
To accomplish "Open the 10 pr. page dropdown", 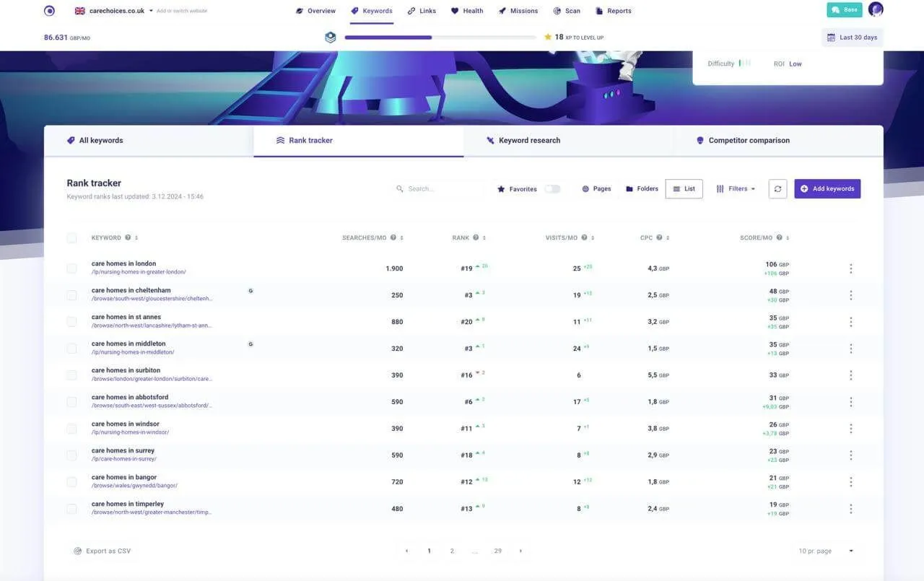I will point(826,551).
